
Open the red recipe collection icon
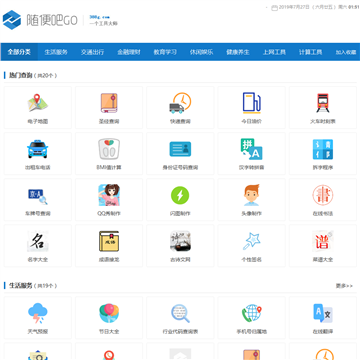click(x=323, y=241)
